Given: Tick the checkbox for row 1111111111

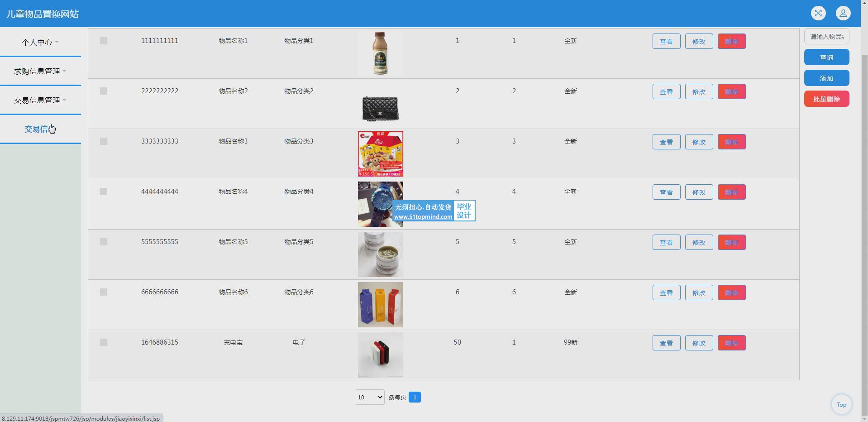Looking at the screenshot, I should point(104,41).
